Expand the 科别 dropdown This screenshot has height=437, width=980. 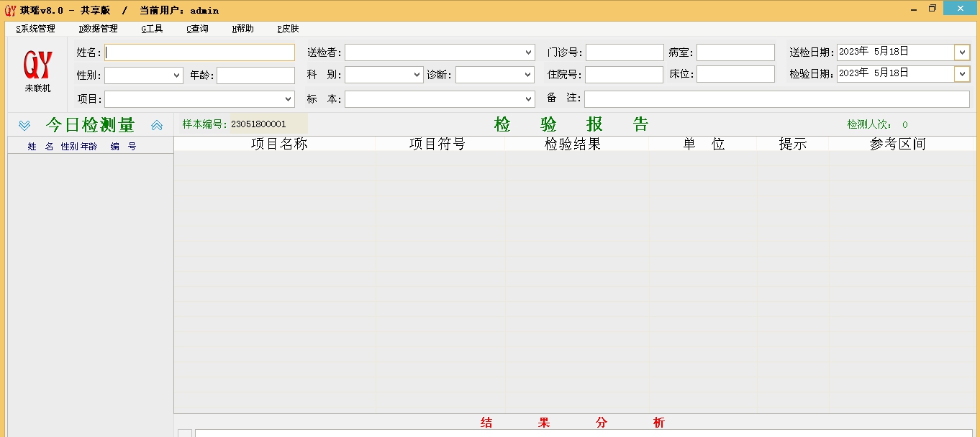pyautogui.click(x=416, y=75)
